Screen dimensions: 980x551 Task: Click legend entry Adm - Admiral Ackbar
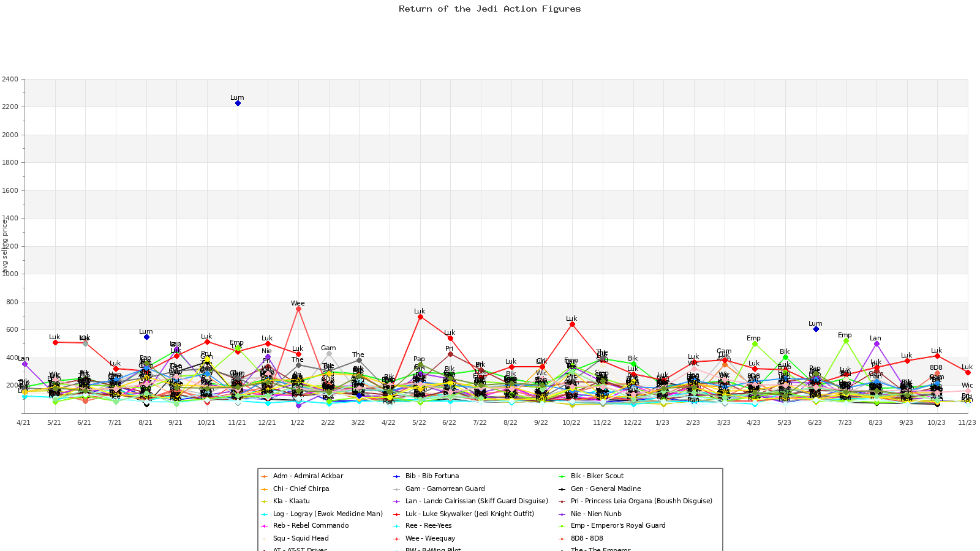(308, 476)
